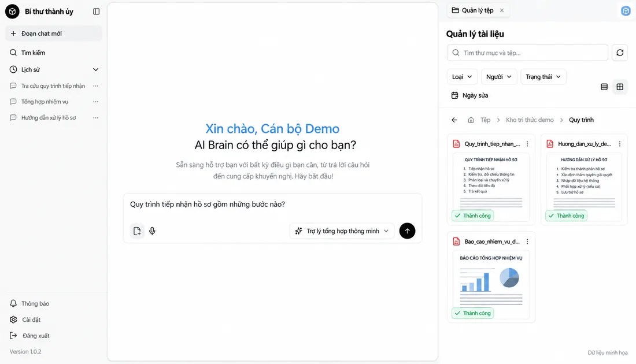Click Quy trình breadcrumb item
Screen dimensions: 636x364
click(x=581, y=120)
